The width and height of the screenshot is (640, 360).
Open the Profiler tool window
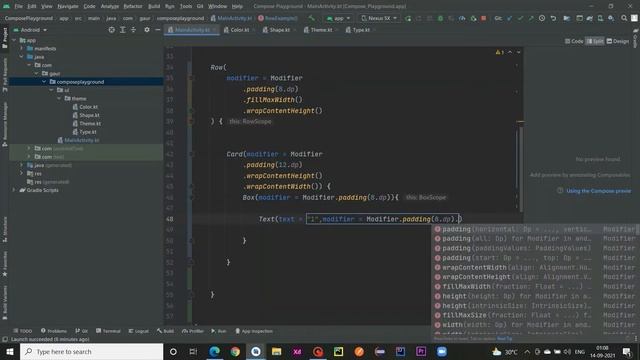pos(193,331)
